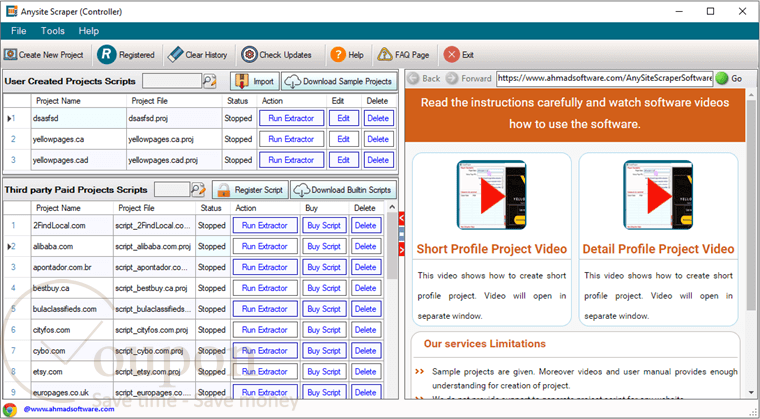Click upper red collapse arrow on panel splitter
Image resolution: width=760 pixels, height=419 pixels.
coord(401,218)
